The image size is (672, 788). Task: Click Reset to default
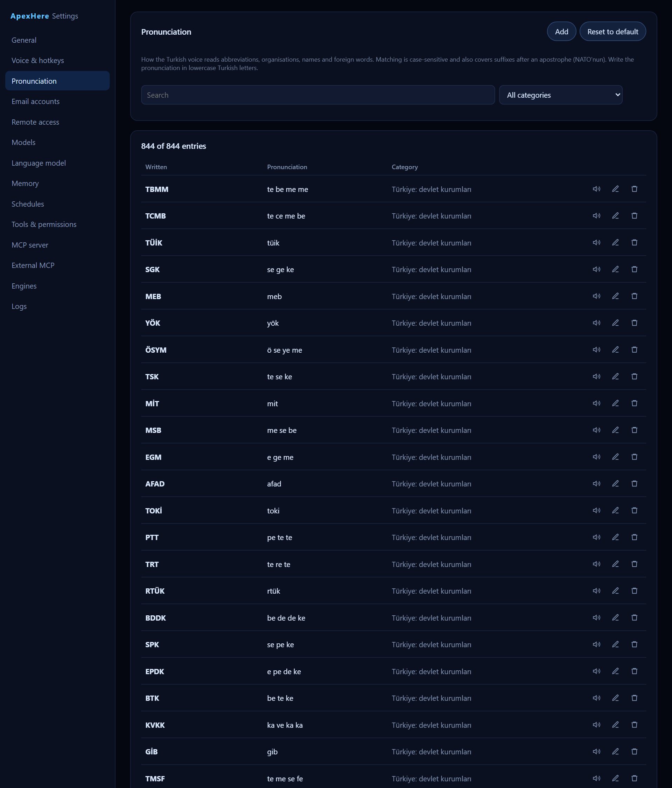point(613,32)
